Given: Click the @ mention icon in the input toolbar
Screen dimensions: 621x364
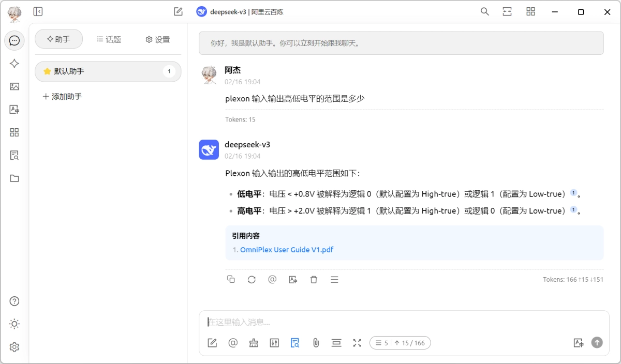Looking at the screenshot, I should (233, 342).
